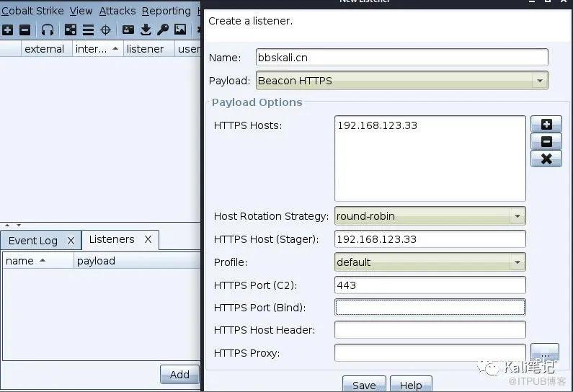Open credentials with the ID card icon

point(128,30)
